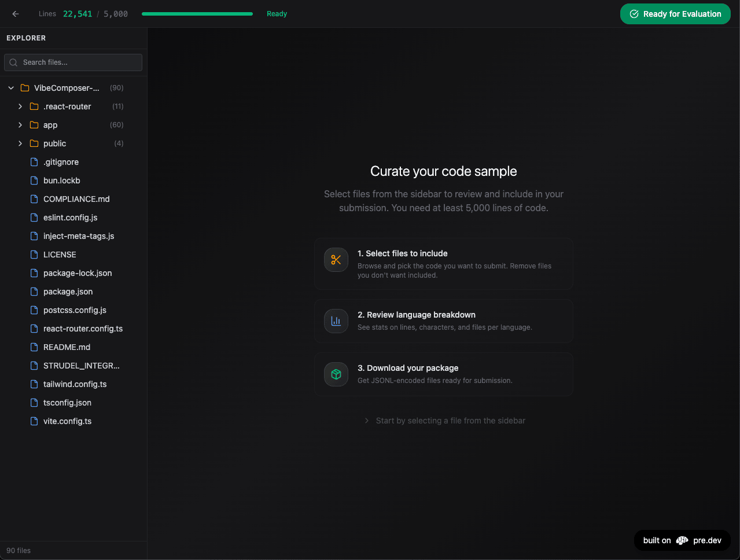This screenshot has height=560, width=740.
Task: Click the bar chart language breakdown icon
Action: (x=336, y=321)
